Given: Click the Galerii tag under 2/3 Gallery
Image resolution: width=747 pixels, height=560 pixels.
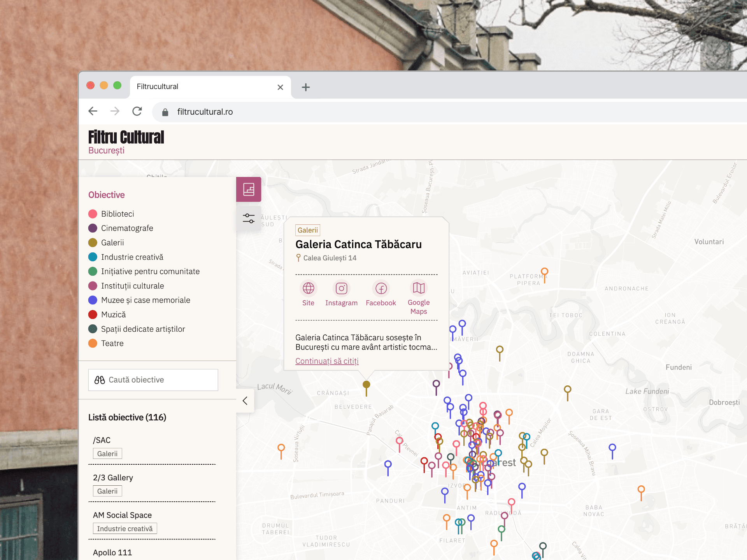Looking at the screenshot, I should (x=107, y=491).
